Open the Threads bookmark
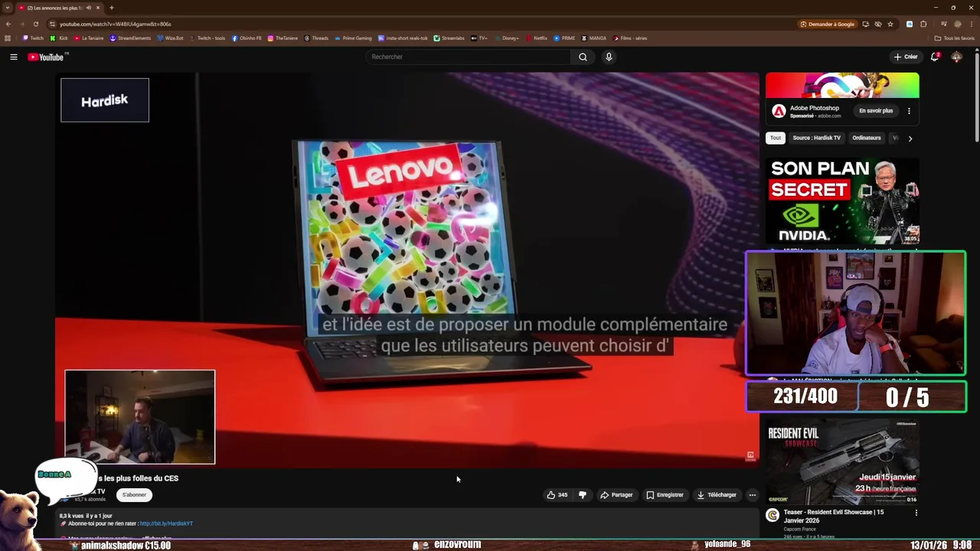 coord(316,38)
